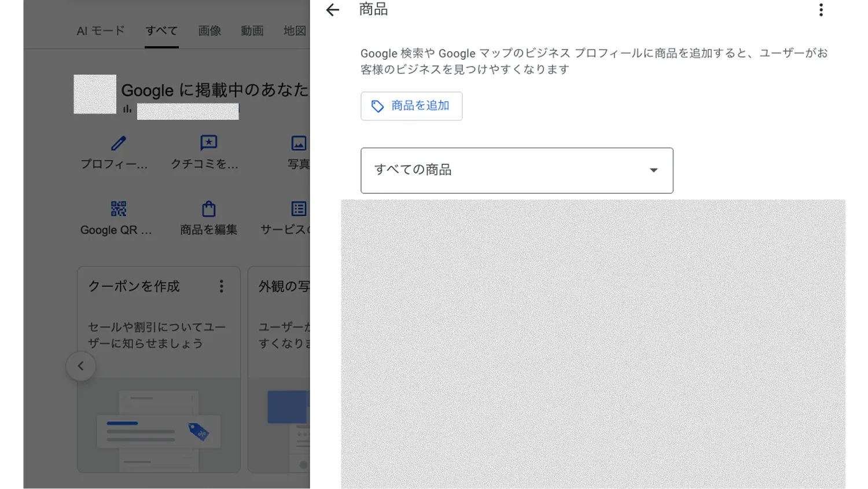Image resolution: width=868 pixels, height=489 pixels.
Task: Open services via the list icon
Action: coord(298,208)
